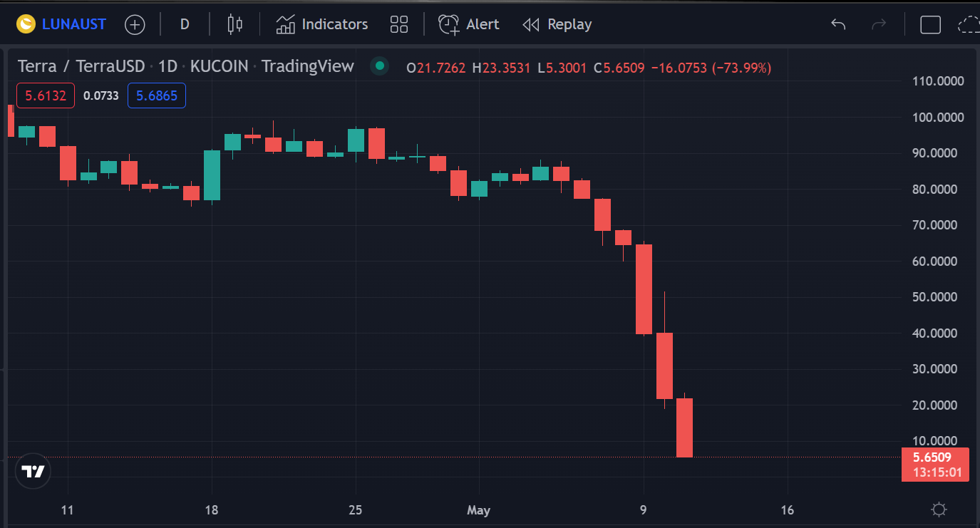This screenshot has height=528, width=980.
Task: Click the 110.0000 price axis label
Action: [x=939, y=81]
